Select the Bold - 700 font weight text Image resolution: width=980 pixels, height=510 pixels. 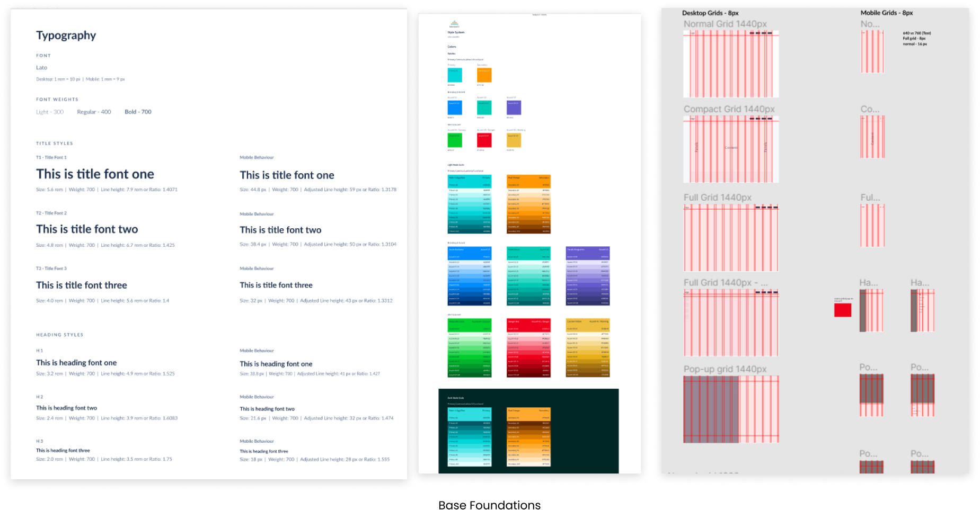(x=138, y=112)
